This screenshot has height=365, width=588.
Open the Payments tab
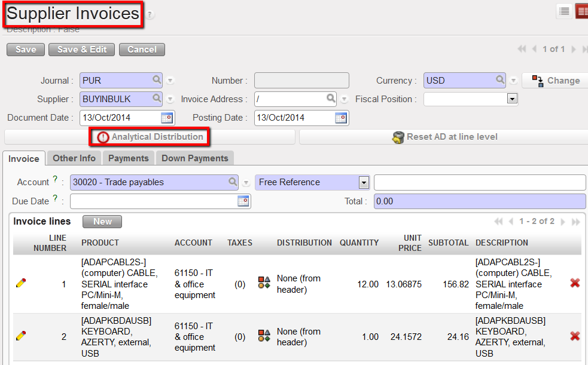click(129, 158)
